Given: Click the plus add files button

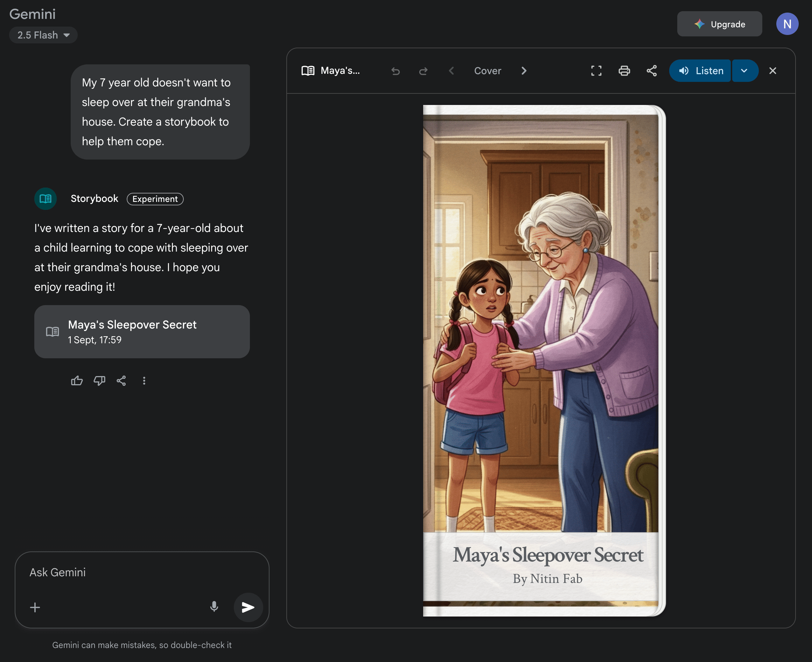Looking at the screenshot, I should pos(35,607).
